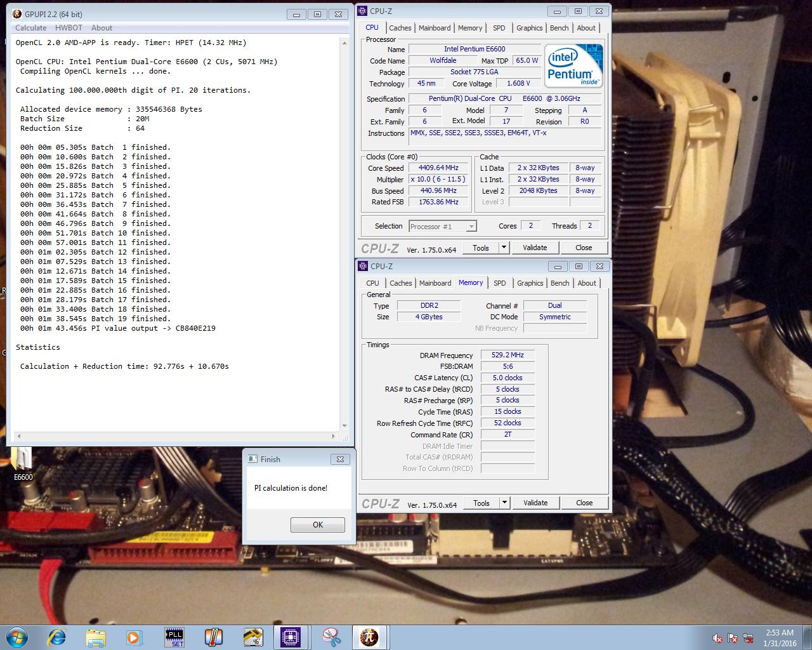Screen dimensions: 812x650
Task: Open the Windows Start menu
Action: coord(17,637)
